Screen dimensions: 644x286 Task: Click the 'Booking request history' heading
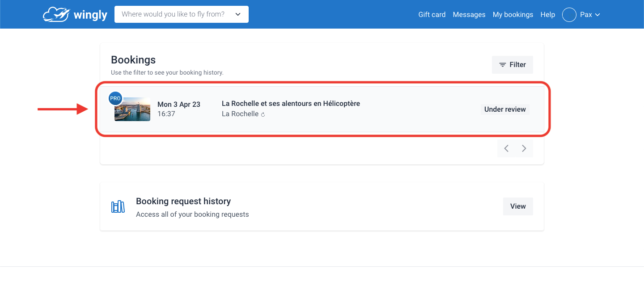click(183, 202)
